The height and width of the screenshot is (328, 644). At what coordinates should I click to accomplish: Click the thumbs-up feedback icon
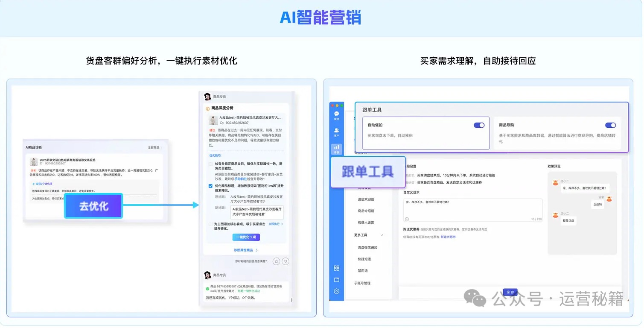pyautogui.click(x=276, y=261)
